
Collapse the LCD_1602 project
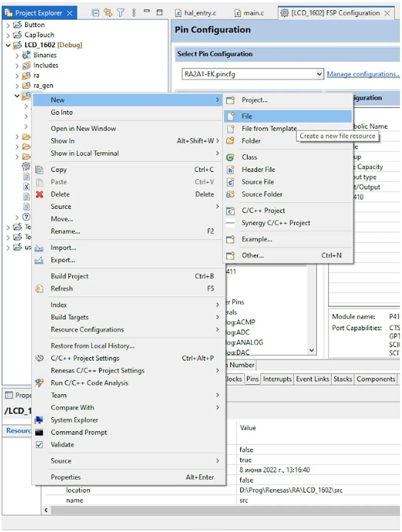point(8,45)
